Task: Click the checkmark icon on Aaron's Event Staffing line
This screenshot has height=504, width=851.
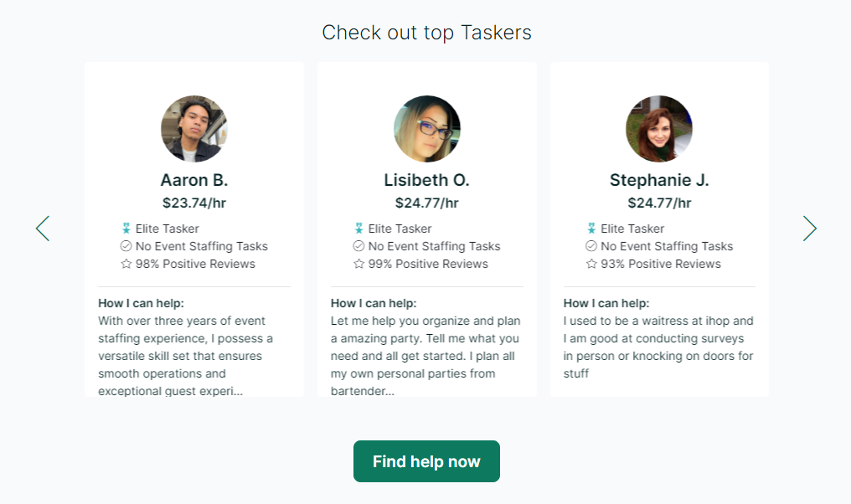Action: 127,245
